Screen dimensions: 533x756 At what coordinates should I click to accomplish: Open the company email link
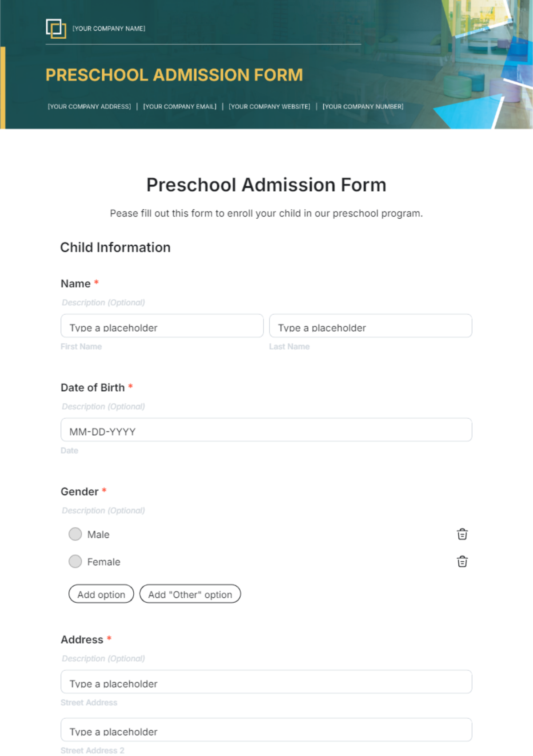pyautogui.click(x=179, y=106)
